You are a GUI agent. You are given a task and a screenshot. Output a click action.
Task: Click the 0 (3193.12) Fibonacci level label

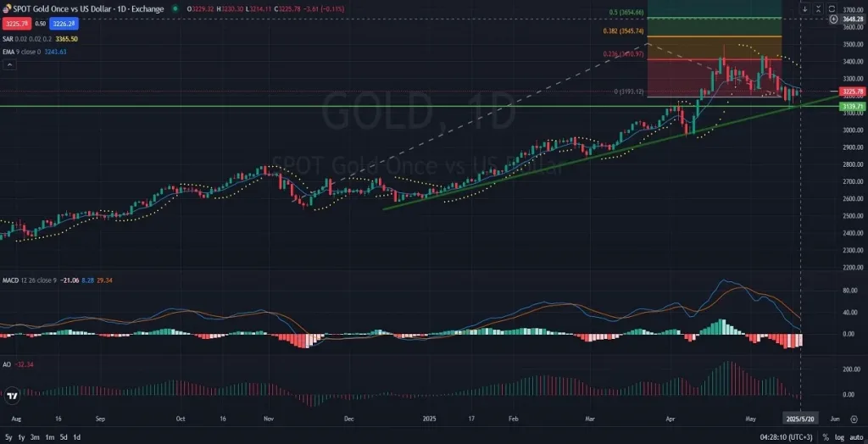click(x=629, y=92)
